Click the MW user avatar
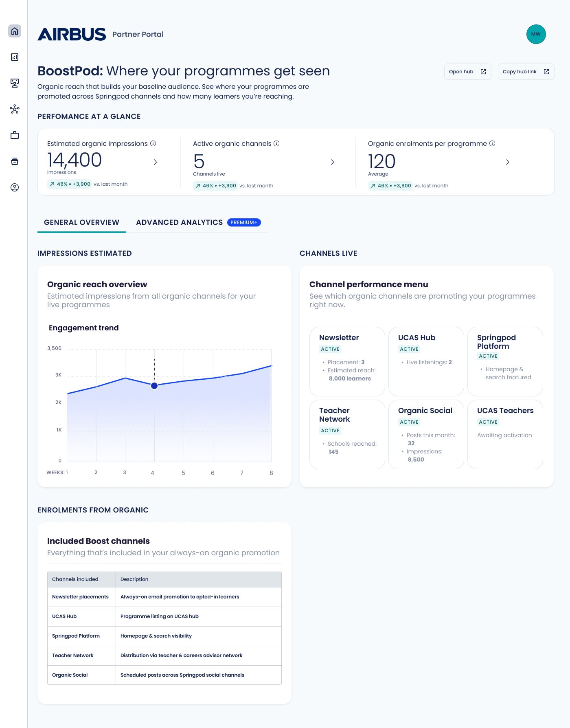 536,34
